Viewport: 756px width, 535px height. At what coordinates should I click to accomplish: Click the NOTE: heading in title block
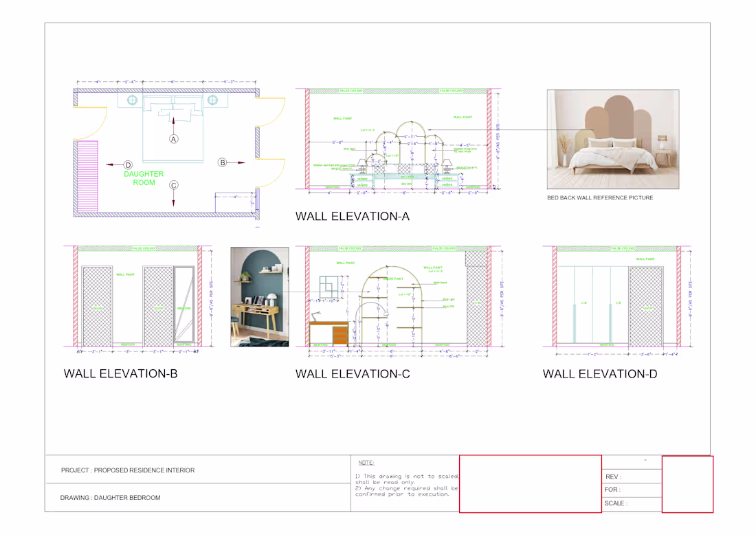coord(366,463)
